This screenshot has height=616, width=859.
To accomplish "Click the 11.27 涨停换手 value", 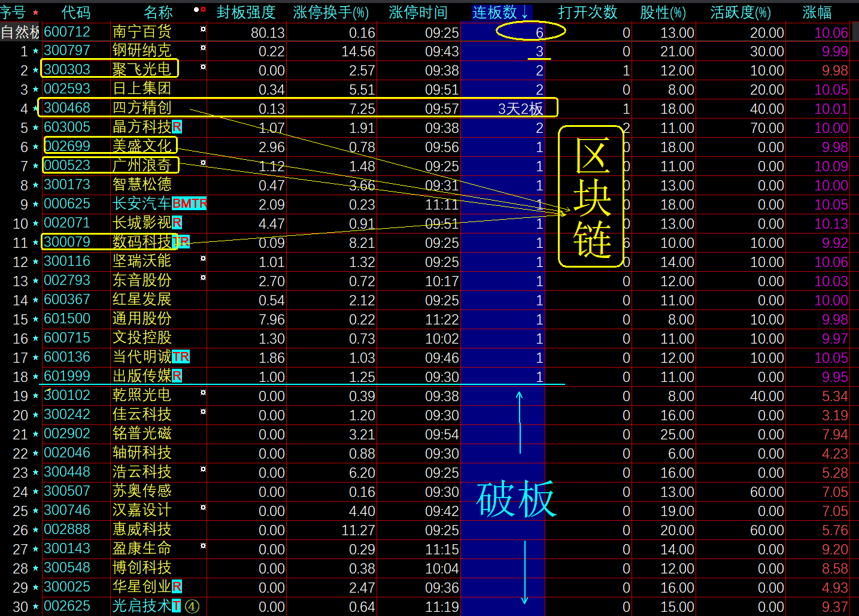I will [358, 530].
